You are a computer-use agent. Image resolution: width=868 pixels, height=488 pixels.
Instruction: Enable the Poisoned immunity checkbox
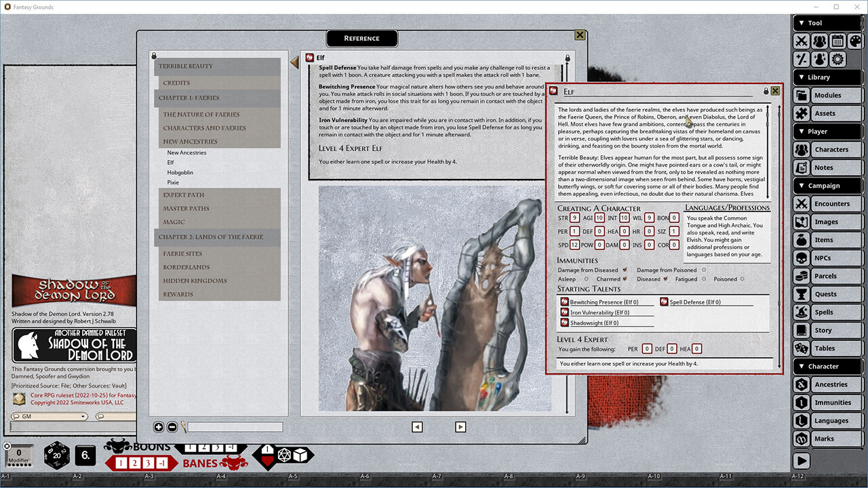pos(742,279)
